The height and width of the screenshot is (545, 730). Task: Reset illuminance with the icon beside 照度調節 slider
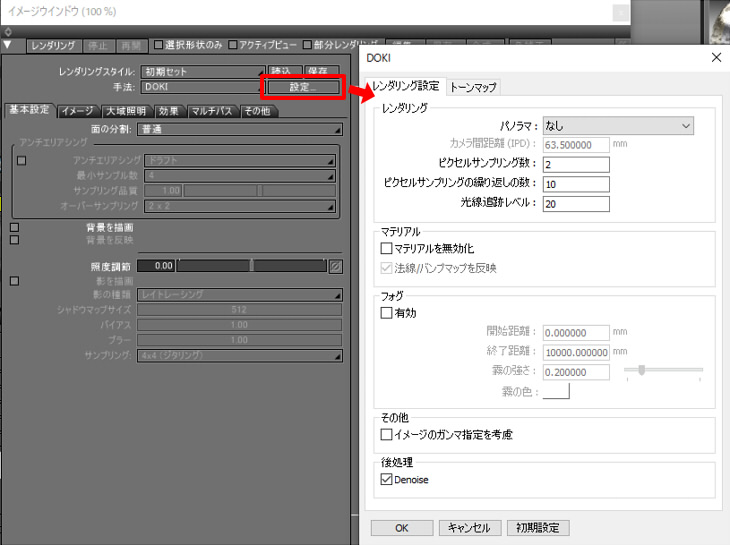click(336, 266)
